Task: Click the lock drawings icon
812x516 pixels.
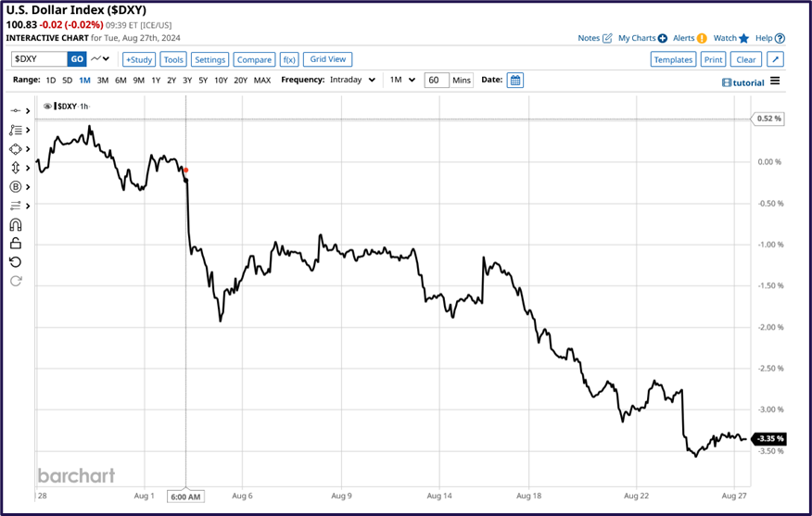Action: (x=16, y=244)
